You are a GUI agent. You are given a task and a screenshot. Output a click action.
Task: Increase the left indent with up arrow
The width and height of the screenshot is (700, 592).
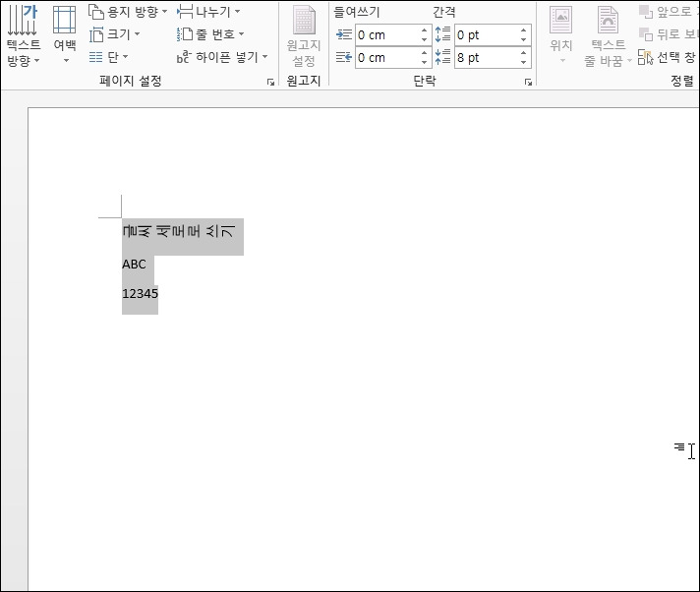[425, 30]
